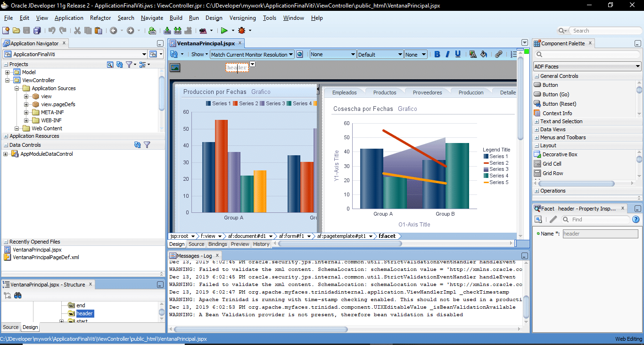Select the Proveedores tab in the design view
This screenshot has height=345, width=644.
pyautogui.click(x=427, y=93)
